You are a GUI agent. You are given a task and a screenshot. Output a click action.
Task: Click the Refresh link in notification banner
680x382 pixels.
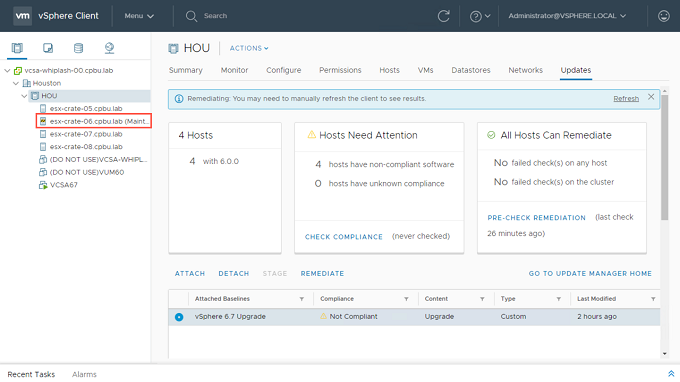(626, 99)
